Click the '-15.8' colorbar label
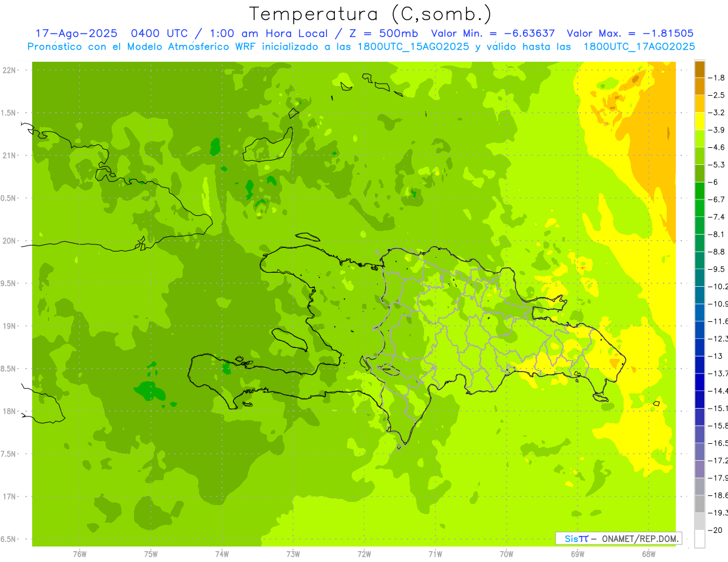Viewport: 728px width, 562px height. [x=717, y=426]
